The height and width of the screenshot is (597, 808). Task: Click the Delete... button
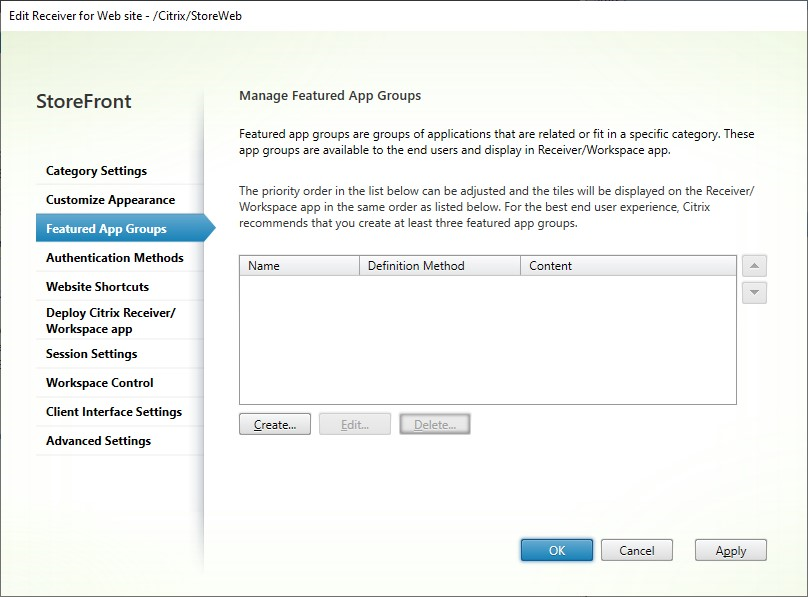click(434, 424)
